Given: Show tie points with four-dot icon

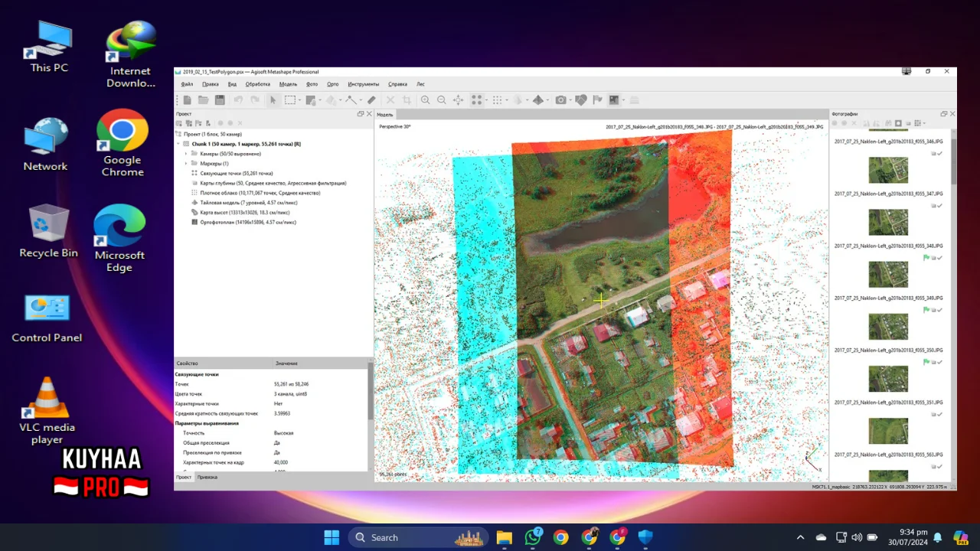Looking at the screenshot, I should pyautogui.click(x=476, y=99).
